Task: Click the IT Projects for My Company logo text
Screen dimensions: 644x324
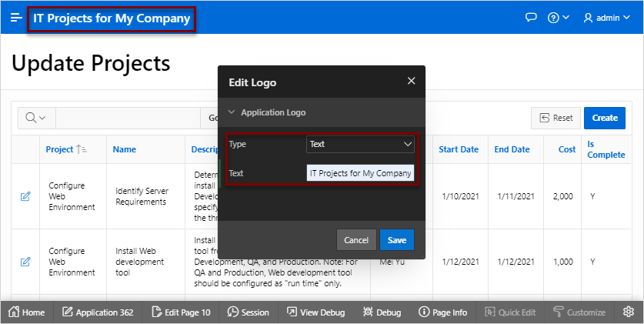Action: (112, 18)
